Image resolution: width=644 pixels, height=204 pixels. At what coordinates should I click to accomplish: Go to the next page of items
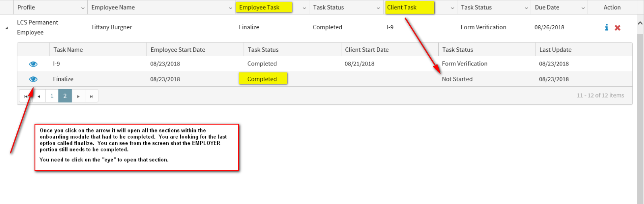click(78, 96)
